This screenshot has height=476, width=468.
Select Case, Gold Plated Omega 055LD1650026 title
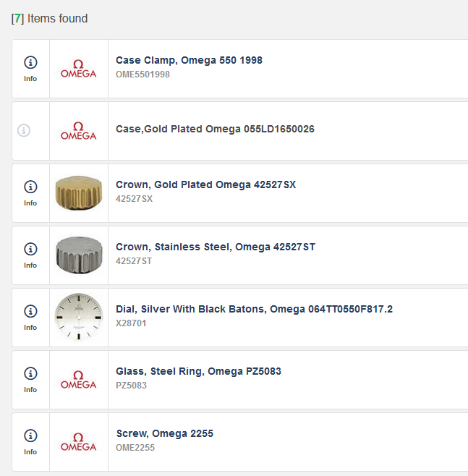pos(215,129)
